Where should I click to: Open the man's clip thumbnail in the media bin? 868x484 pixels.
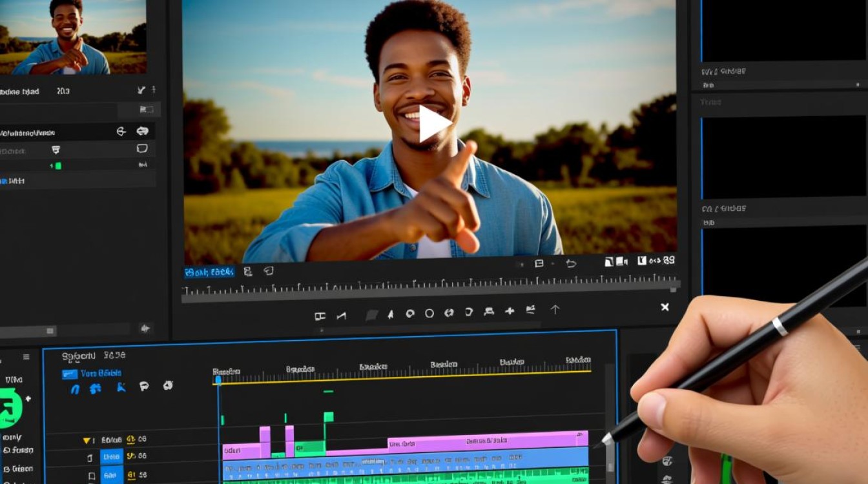(x=73, y=37)
